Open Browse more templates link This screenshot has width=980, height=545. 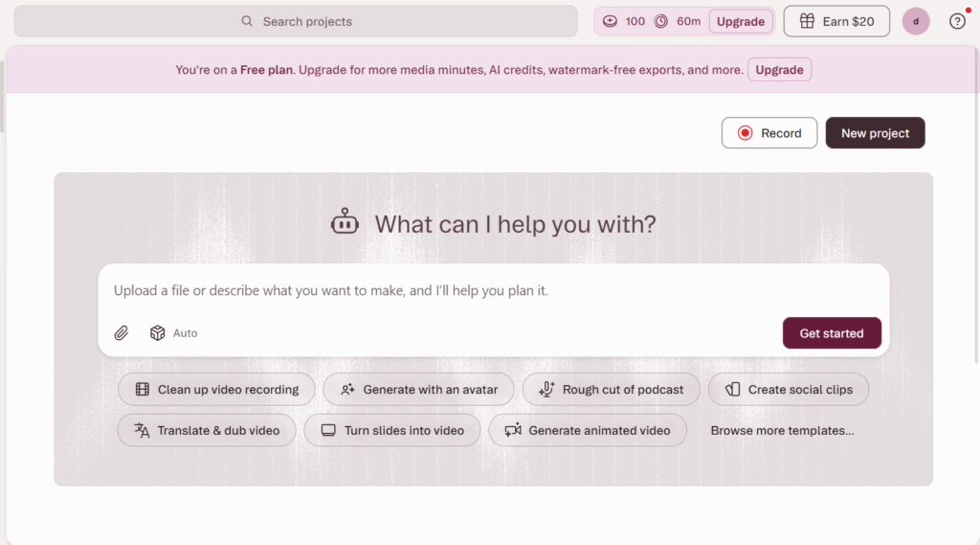[782, 430]
